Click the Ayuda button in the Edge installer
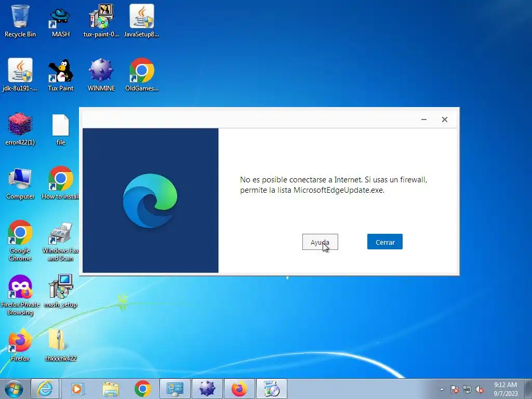Screen dimensions: 532x399 [x=320, y=242]
